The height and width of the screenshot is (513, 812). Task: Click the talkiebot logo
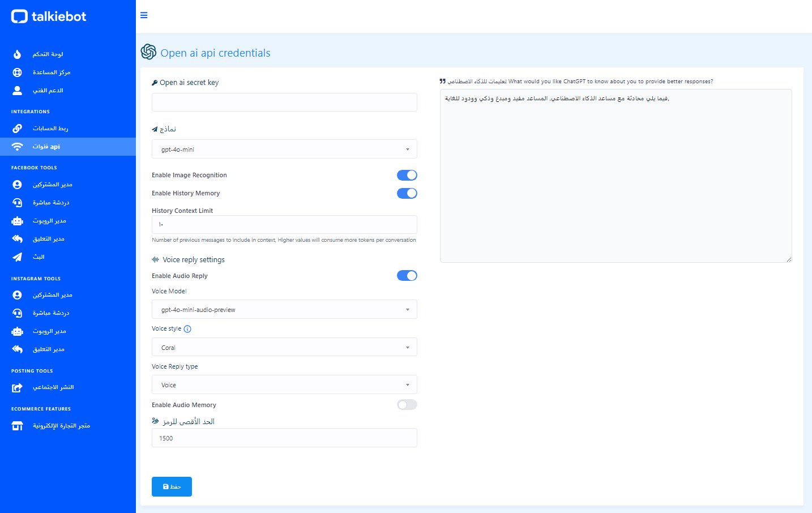[x=49, y=16]
